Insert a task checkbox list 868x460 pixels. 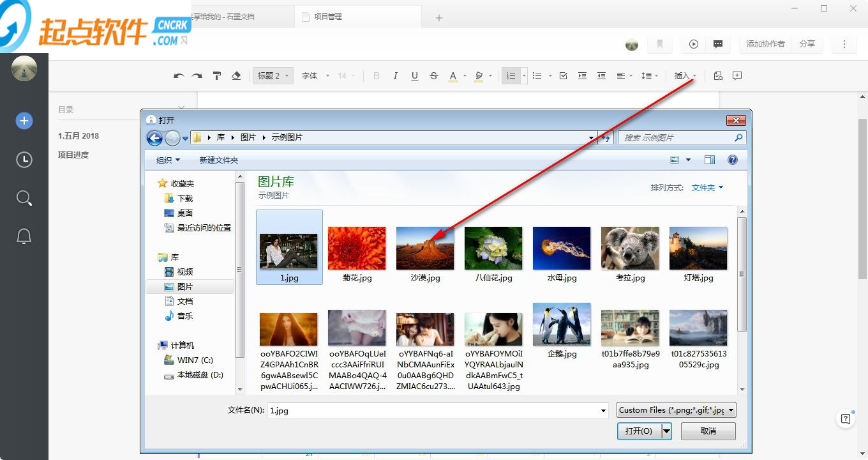point(564,76)
